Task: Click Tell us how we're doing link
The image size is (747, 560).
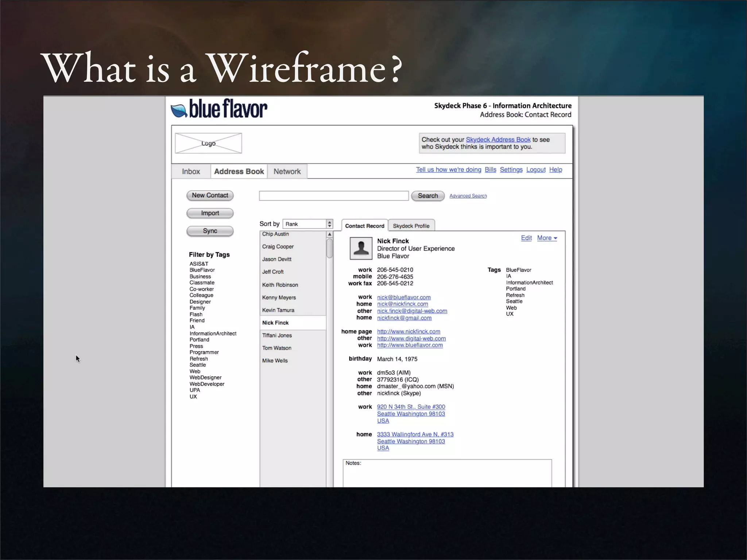Action: coord(448,170)
